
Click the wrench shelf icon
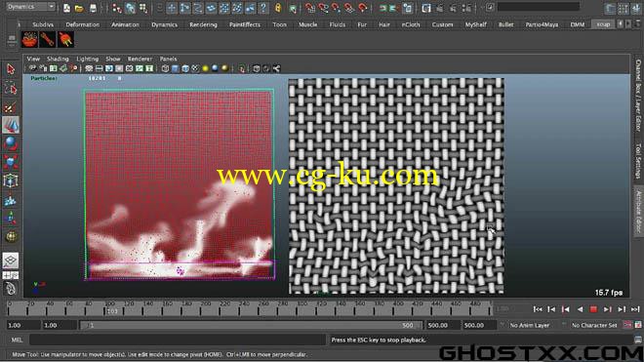tap(47, 40)
